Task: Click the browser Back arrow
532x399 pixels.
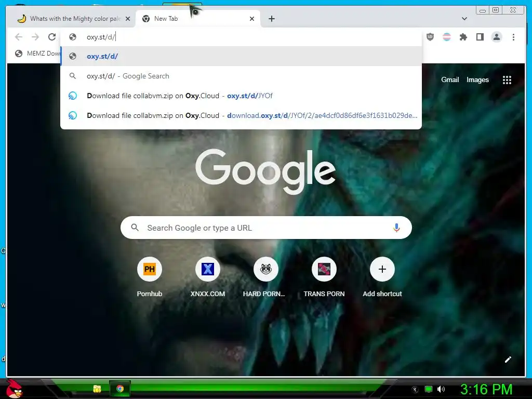Action: point(19,37)
